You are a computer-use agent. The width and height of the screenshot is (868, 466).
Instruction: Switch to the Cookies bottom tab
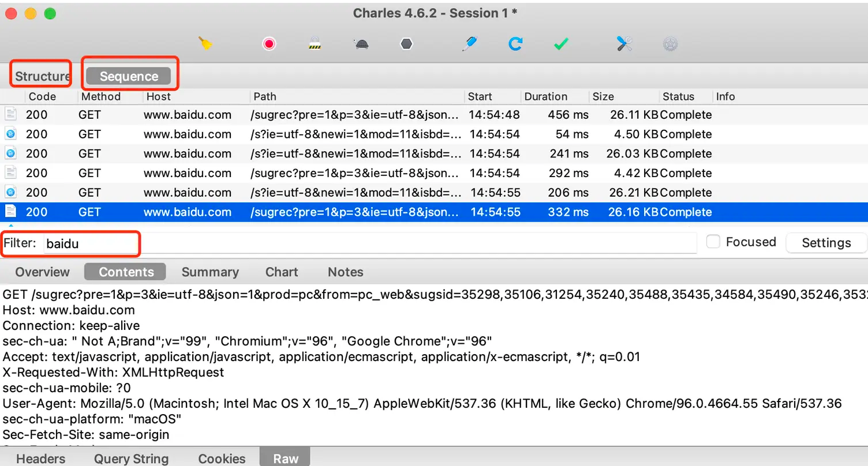222,459
